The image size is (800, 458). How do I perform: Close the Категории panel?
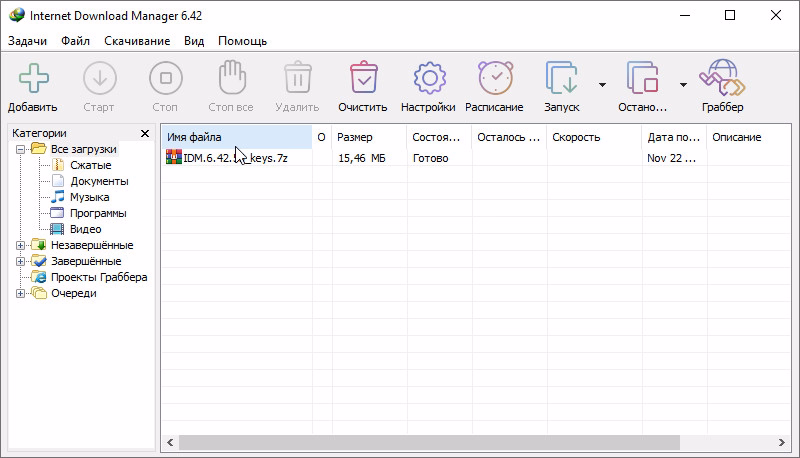(x=145, y=133)
